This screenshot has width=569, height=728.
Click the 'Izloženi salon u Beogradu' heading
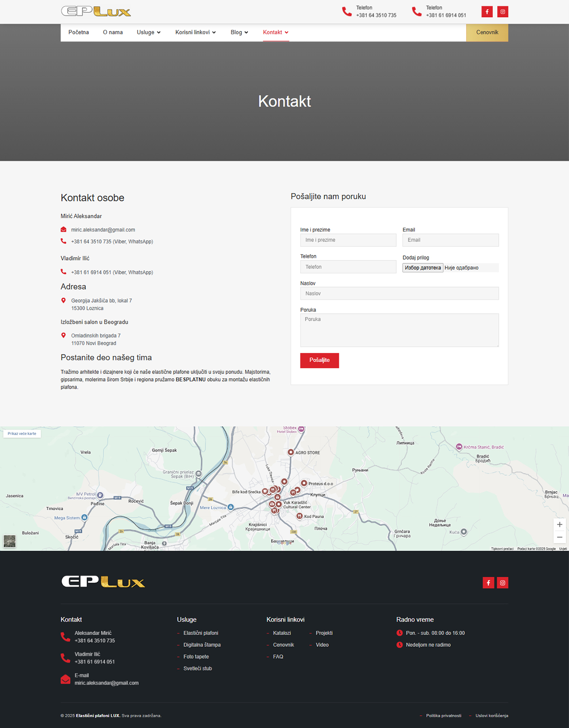(94, 322)
